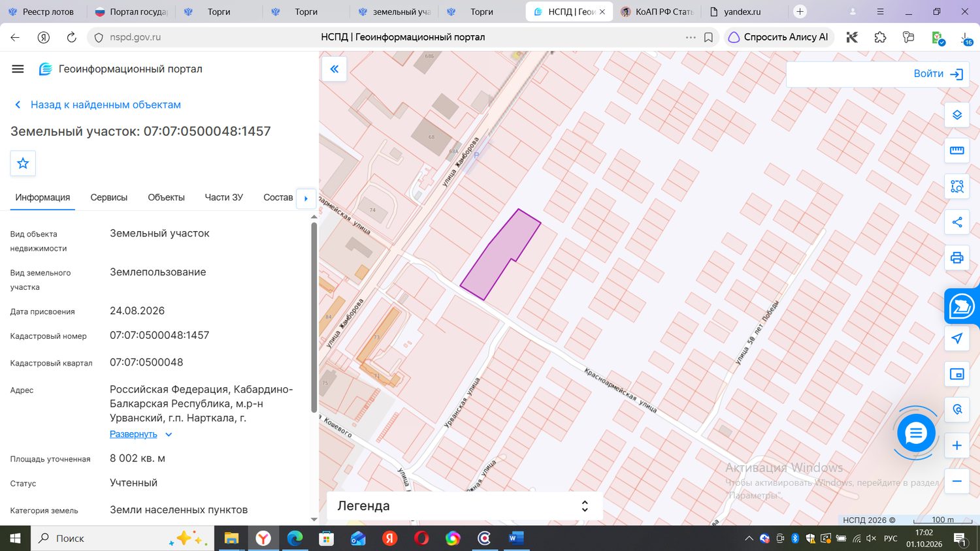This screenshot has height=551, width=980.
Task: Open the Состав tab
Action: coord(278,197)
